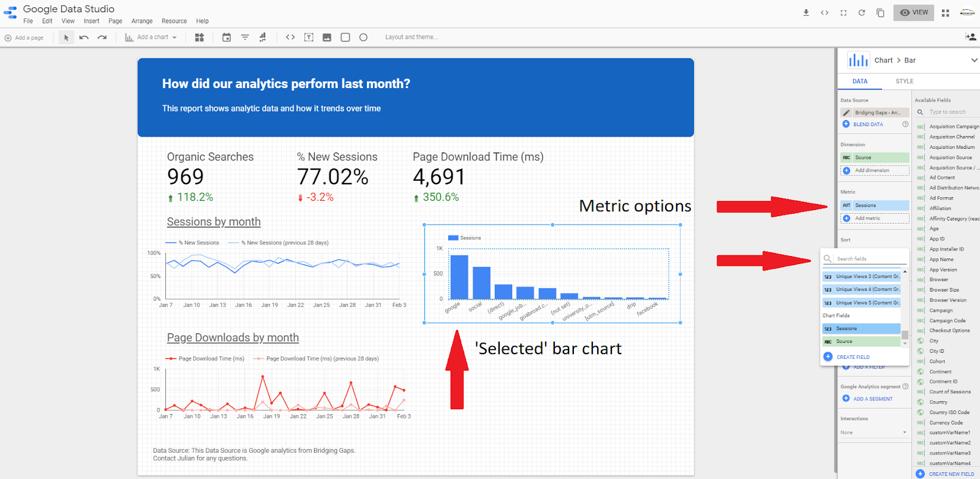
Task: Insert a filter control
Action: [245, 37]
